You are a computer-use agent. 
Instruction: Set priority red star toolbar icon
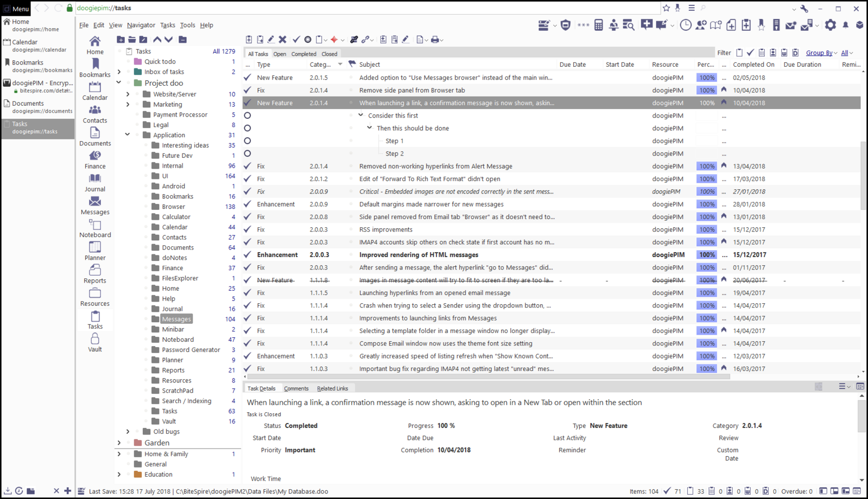[x=334, y=40]
